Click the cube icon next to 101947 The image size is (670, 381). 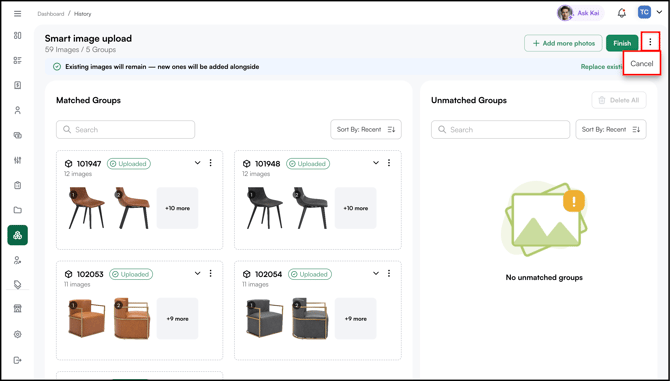click(x=68, y=164)
